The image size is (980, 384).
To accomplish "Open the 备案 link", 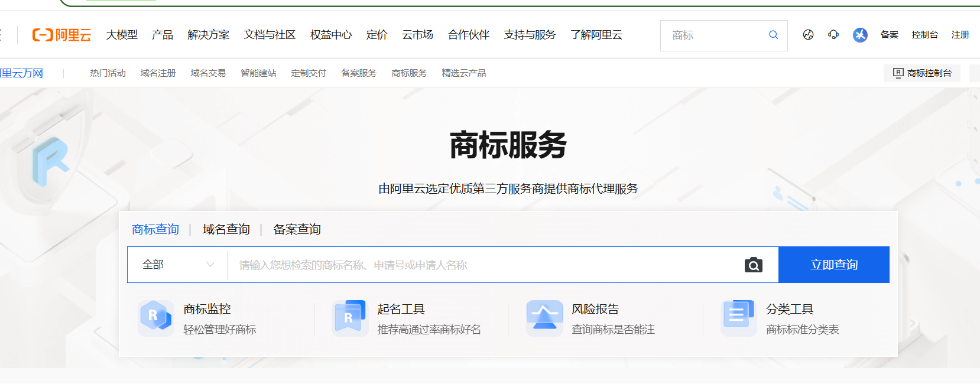I will [889, 35].
